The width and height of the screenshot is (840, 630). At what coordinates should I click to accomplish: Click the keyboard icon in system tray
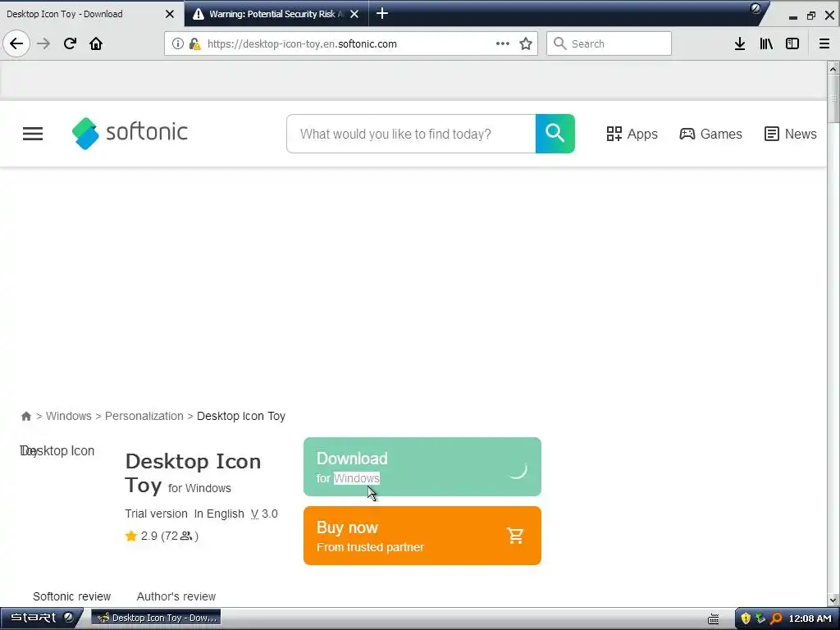[x=714, y=619]
